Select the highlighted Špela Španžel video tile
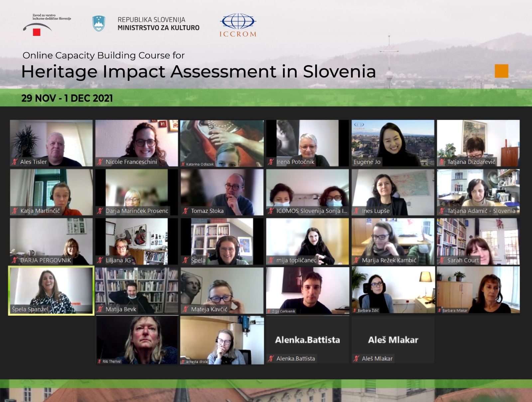Image resolution: width=532 pixels, height=402 pixels. point(51,290)
